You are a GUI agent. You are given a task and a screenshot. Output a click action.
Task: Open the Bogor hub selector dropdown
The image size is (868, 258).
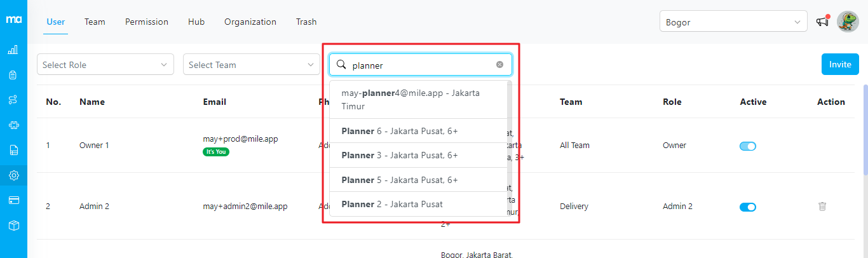(x=733, y=22)
